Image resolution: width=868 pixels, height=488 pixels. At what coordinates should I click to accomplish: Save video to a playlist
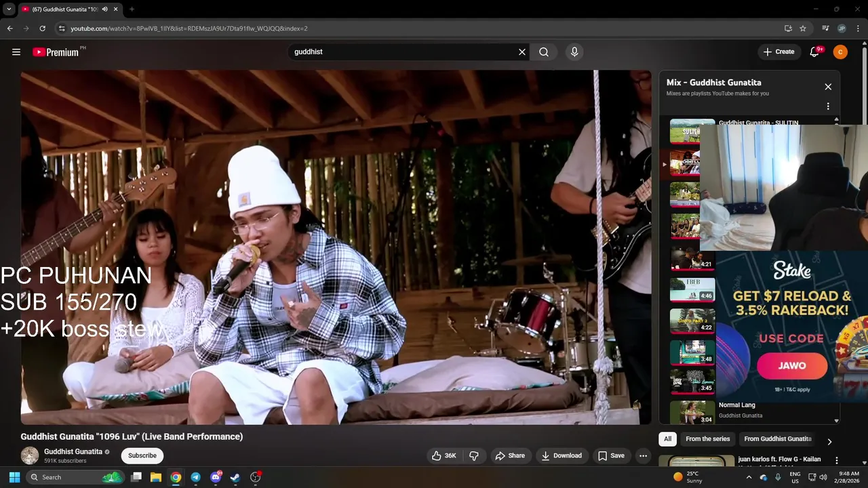(611, 455)
